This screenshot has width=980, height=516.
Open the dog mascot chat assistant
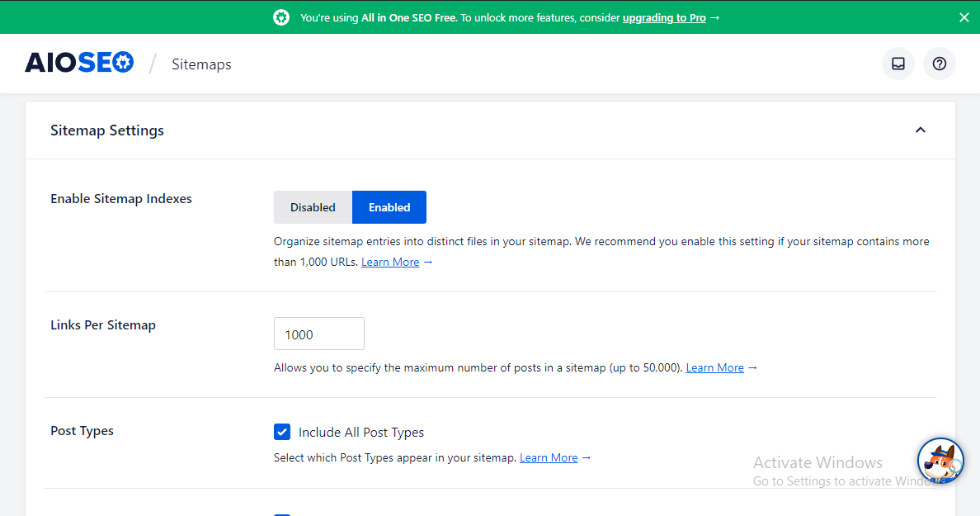(x=940, y=461)
